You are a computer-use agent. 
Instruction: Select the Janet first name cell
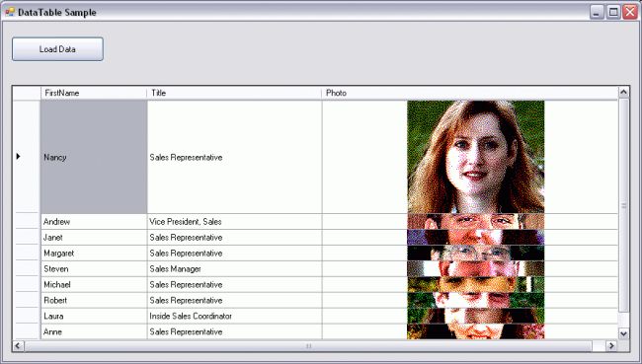tap(94, 238)
